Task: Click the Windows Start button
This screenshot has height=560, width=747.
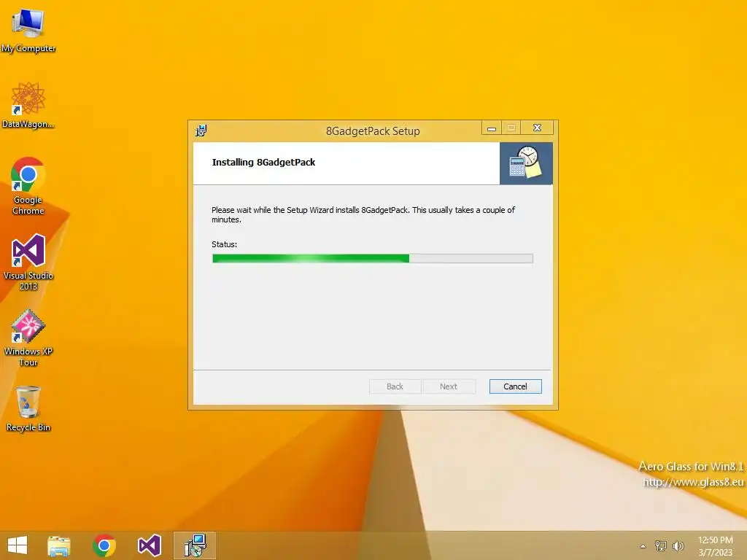Action: pyautogui.click(x=18, y=545)
